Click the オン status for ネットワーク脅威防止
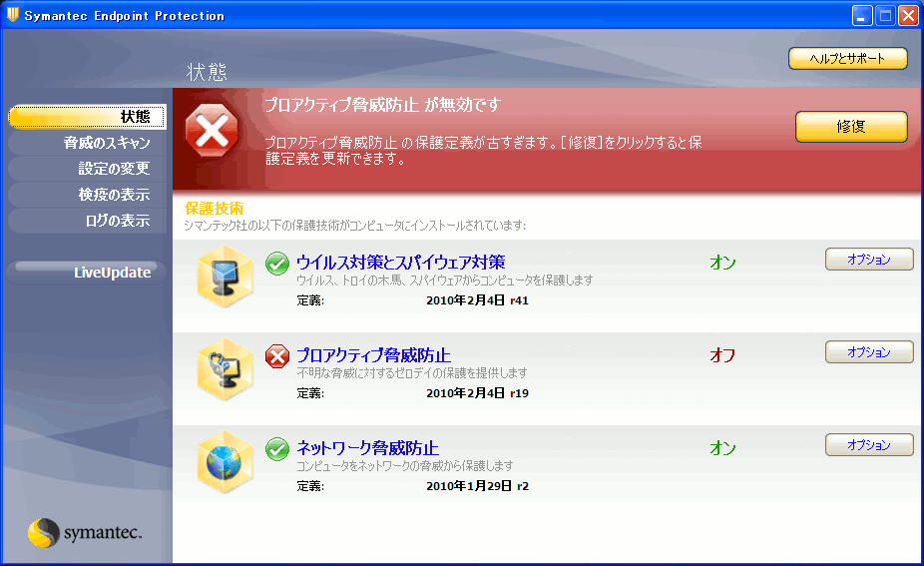924x566 pixels. (x=722, y=448)
